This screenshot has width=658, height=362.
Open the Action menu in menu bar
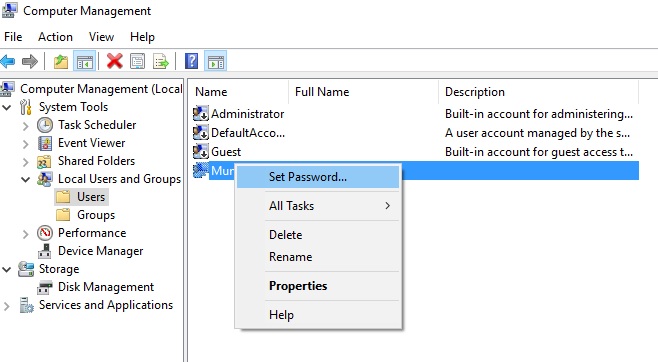pyautogui.click(x=55, y=37)
